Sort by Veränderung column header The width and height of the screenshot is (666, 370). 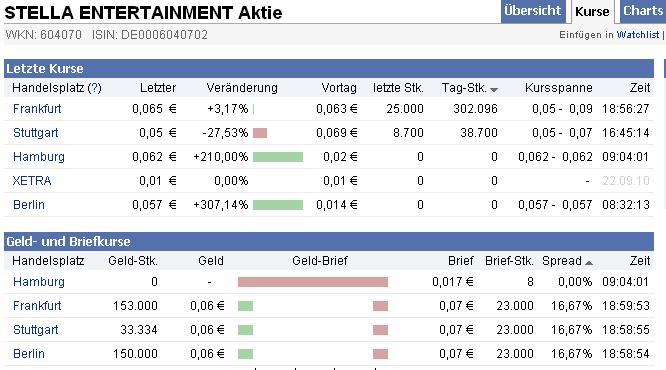point(242,88)
